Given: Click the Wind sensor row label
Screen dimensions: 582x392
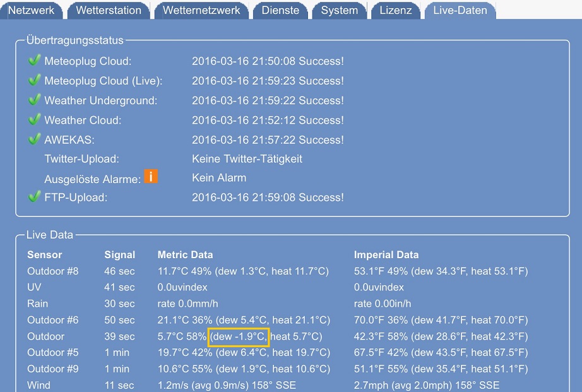Looking at the screenshot, I should pos(39,385).
